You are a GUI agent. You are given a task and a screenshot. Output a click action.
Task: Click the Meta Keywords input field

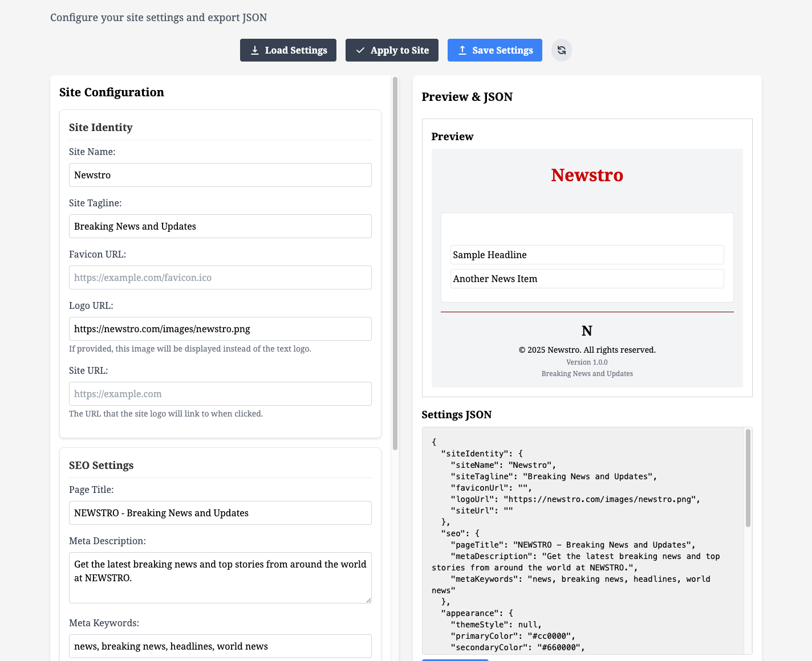pos(220,646)
